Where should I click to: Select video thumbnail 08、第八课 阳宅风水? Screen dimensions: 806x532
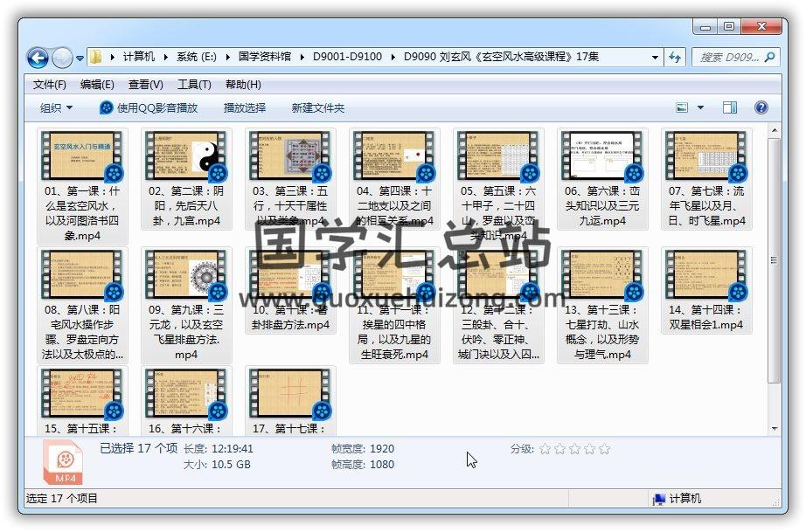(x=82, y=274)
